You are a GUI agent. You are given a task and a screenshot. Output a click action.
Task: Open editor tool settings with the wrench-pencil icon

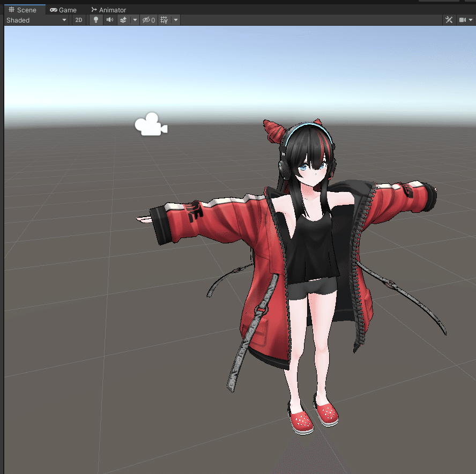click(449, 20)
